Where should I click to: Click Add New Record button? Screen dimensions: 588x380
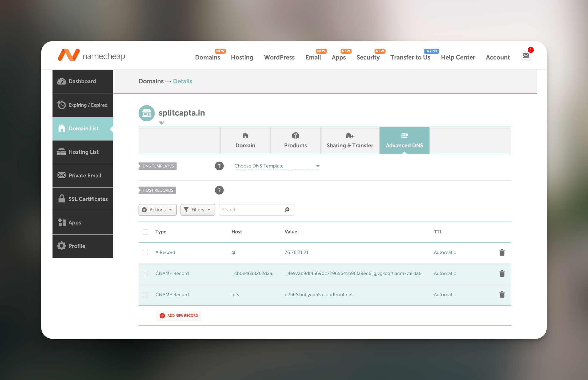(179, 316)
